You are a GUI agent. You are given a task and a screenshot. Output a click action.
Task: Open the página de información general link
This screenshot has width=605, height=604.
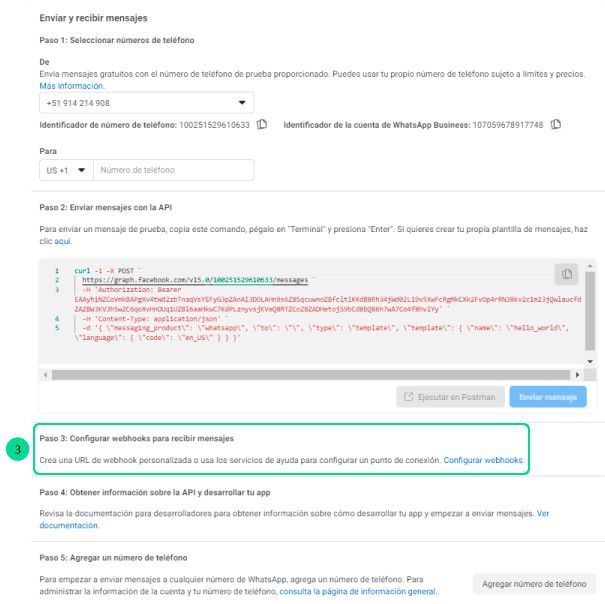[358, 591]
